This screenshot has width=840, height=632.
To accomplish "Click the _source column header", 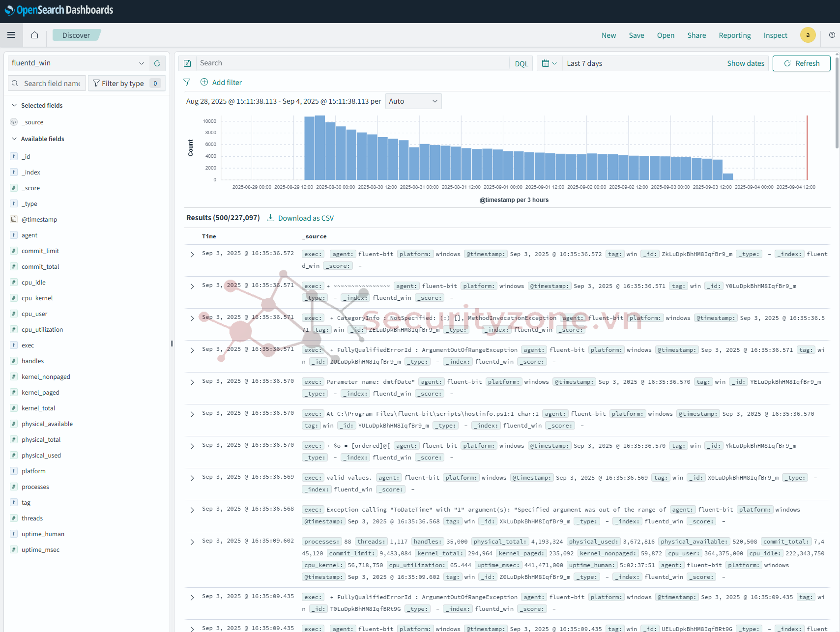I will pyautogui.click(x=314, y=236).
